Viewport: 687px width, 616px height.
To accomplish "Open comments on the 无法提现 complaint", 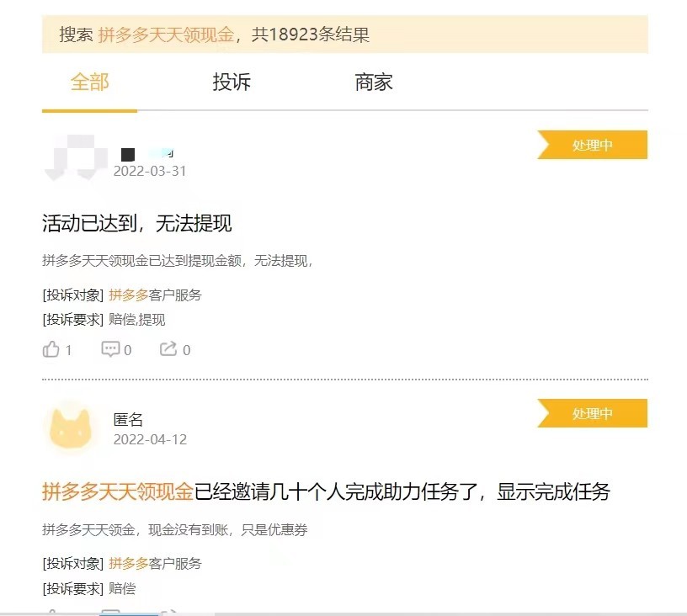I will point(111,349).
